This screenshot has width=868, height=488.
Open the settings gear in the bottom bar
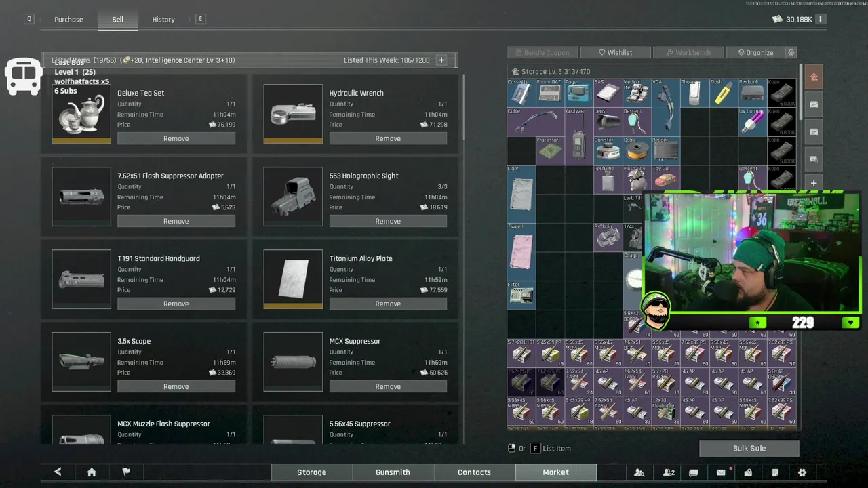click(802, 472)
